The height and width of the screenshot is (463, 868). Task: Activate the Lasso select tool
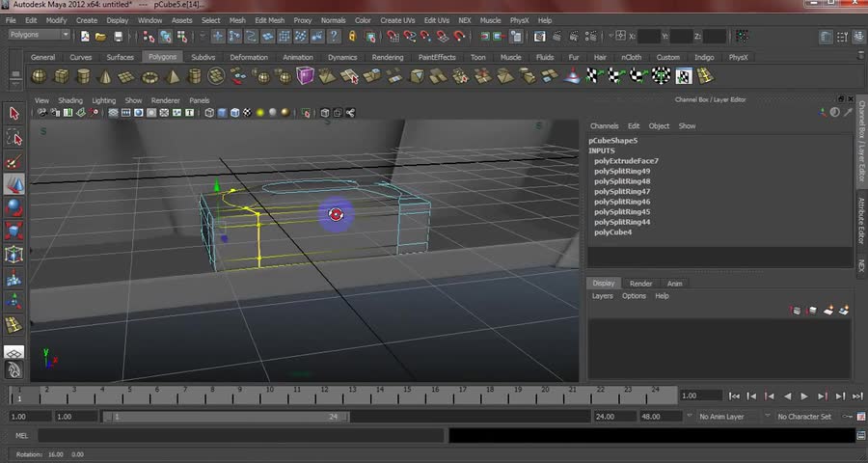click(14, 137)
